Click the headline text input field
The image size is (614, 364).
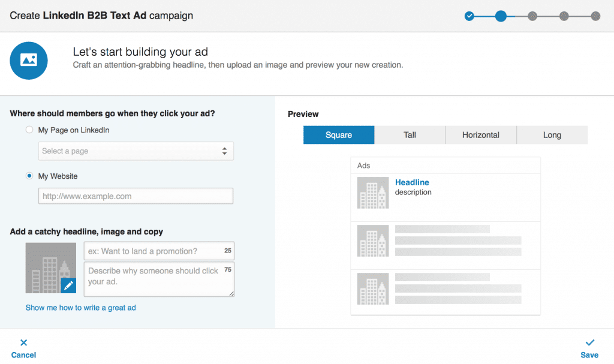click(159, 251)
